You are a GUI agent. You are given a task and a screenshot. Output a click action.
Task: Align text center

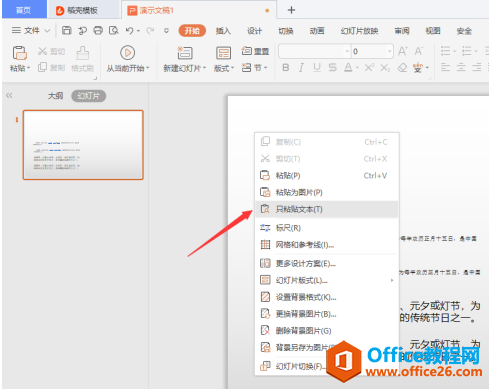461,67
